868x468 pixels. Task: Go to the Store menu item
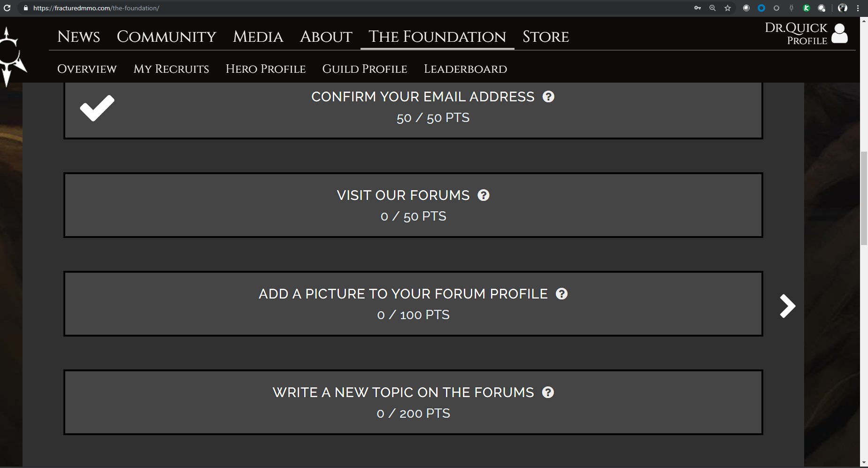[x=545, y=37]
